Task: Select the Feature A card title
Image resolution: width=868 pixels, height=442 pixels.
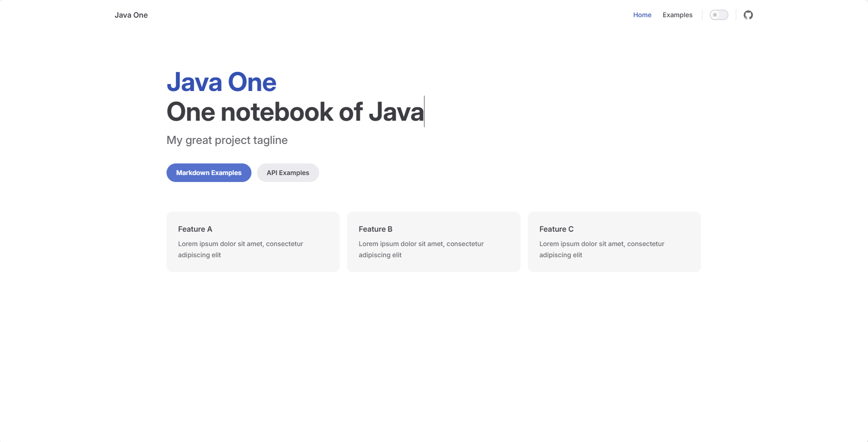Action: pyautogui.click(x=195, y=229)
